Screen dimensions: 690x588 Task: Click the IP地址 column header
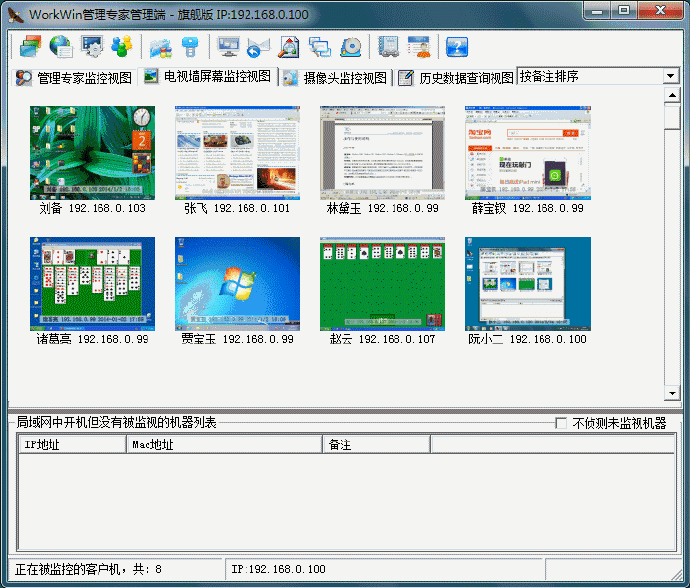[72, 444]
